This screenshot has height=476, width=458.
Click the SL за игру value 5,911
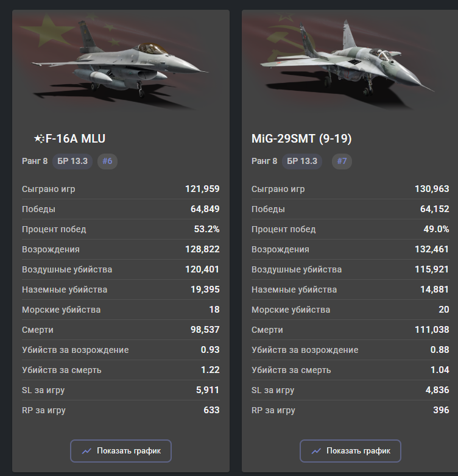point(206,390)
